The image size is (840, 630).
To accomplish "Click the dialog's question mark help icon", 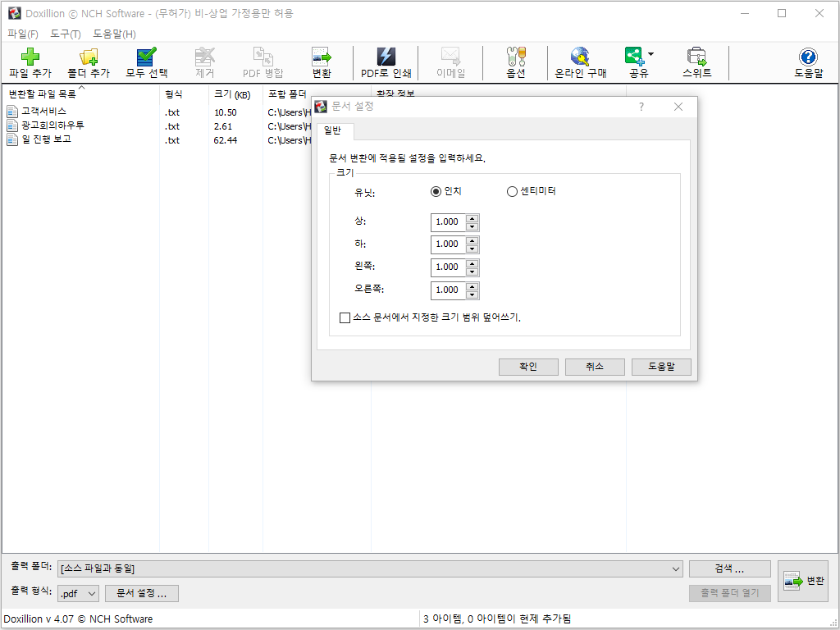I will (641, 107).
